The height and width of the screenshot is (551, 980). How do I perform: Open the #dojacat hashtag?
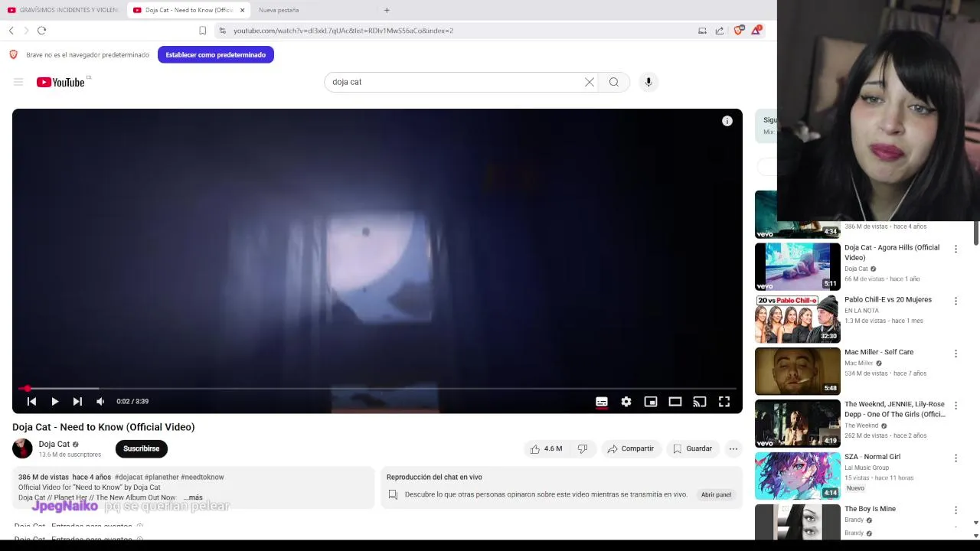[x=129, y=477]
